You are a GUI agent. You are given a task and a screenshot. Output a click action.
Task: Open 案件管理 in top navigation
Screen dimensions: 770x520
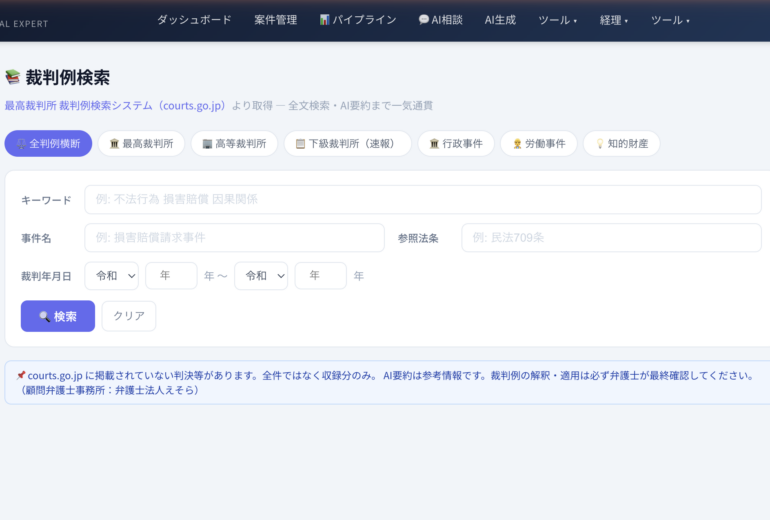[x=275, y=20]
